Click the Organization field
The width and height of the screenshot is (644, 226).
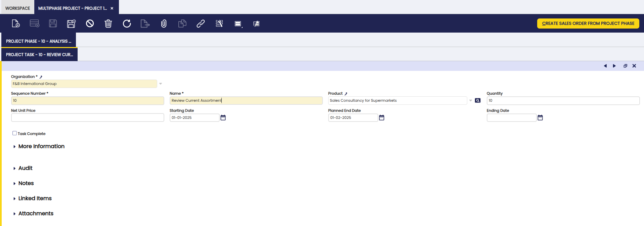pos(84,84)
